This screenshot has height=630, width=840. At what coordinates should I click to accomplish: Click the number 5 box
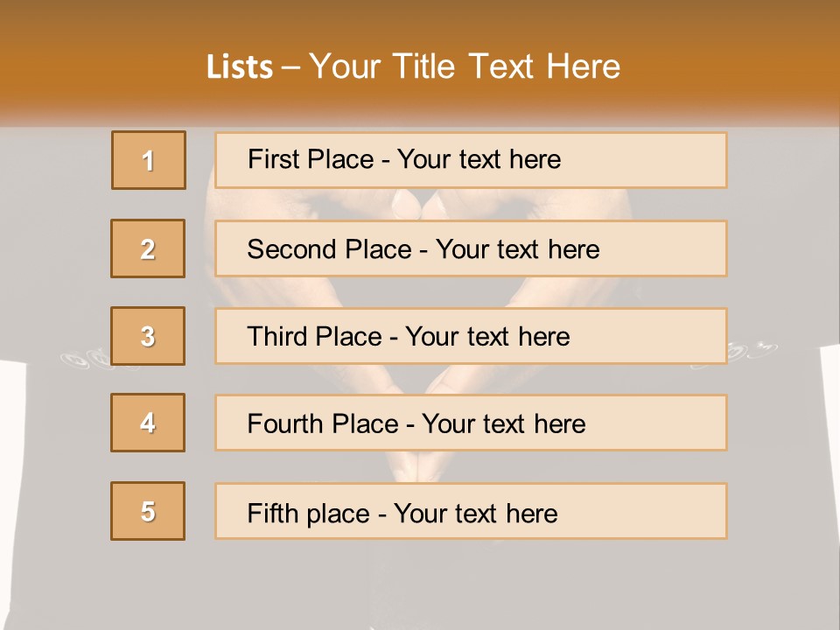coord(148,511)
